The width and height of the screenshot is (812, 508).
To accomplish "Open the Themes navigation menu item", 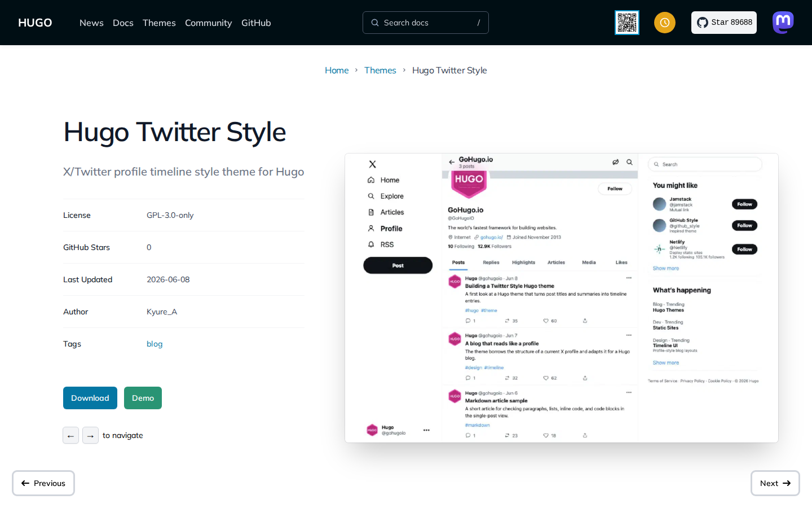I will [x=159, y=23].
